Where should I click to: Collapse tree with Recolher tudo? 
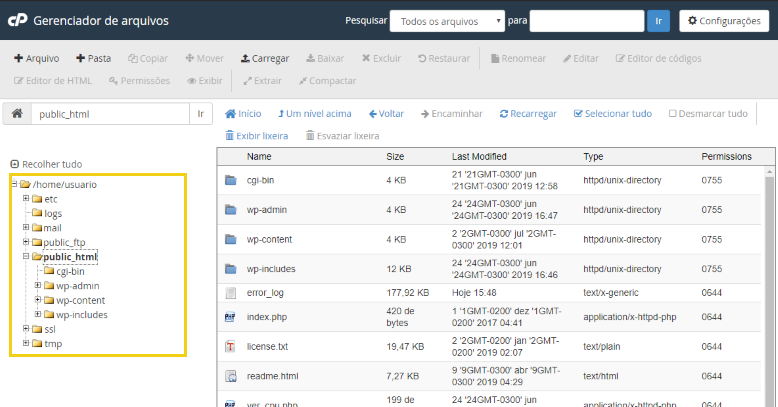pos(46,164)
